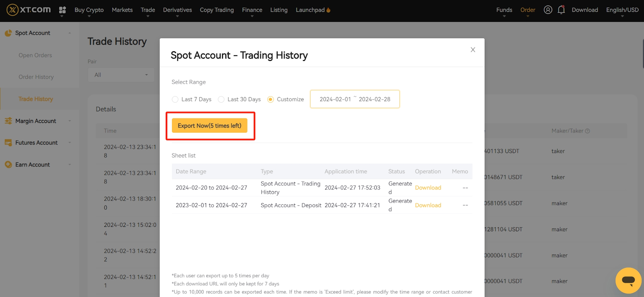Viewport: 644px width, 297px height.
Task: Open the Markets menu item
Action: (122, 10)
